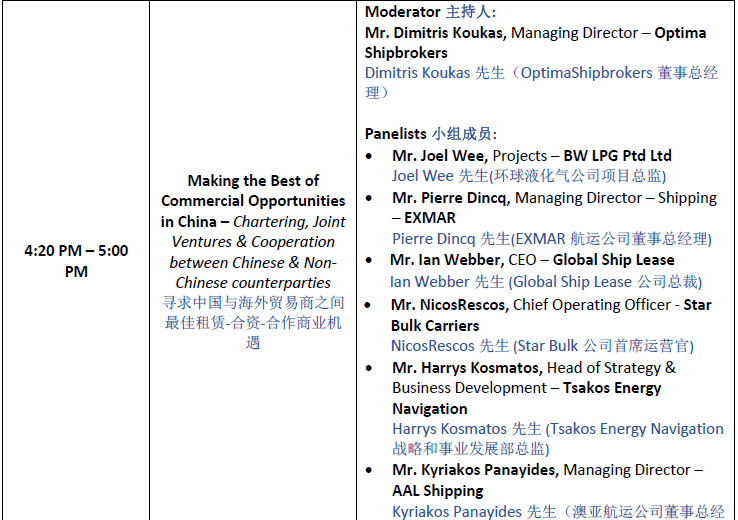Click the company name '– EXMAR'
The width and height of the screenshot is (738, 520).
click(x=424, y=218)
